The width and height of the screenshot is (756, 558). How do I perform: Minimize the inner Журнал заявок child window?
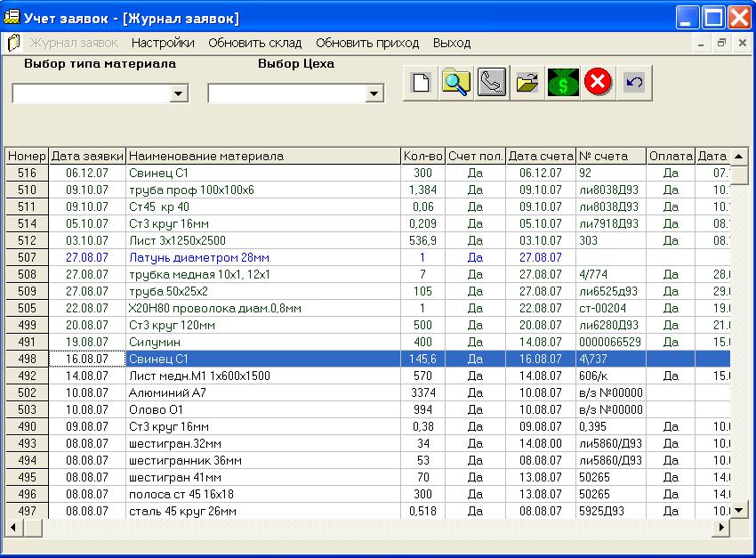(701, 43)
